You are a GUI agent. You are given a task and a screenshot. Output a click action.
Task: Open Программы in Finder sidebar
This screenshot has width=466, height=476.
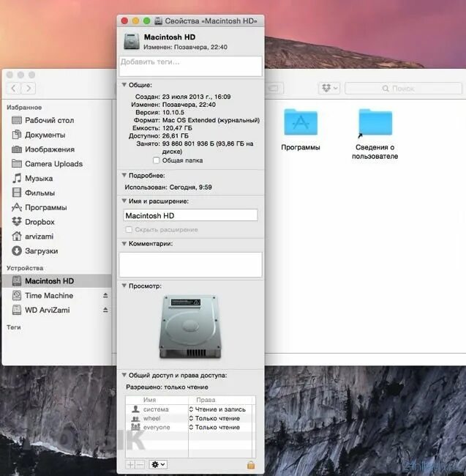click(x=39, y=207)
